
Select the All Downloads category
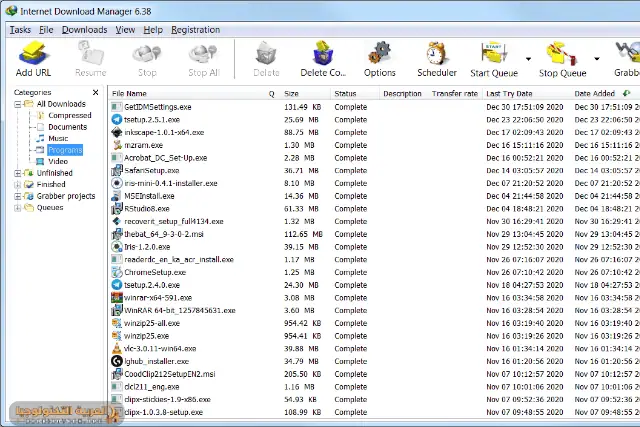tap(61, 104)
